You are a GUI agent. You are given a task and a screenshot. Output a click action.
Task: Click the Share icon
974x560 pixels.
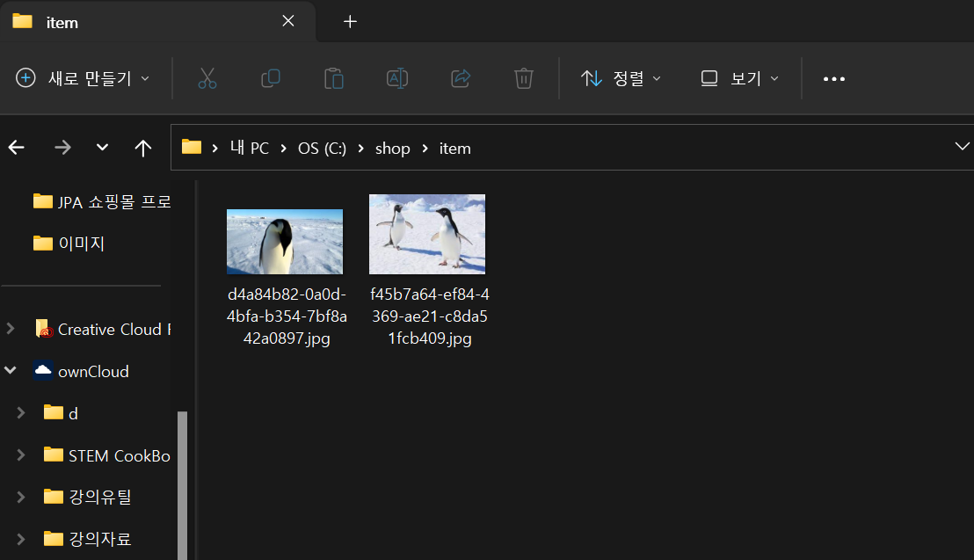pos(461,78)
